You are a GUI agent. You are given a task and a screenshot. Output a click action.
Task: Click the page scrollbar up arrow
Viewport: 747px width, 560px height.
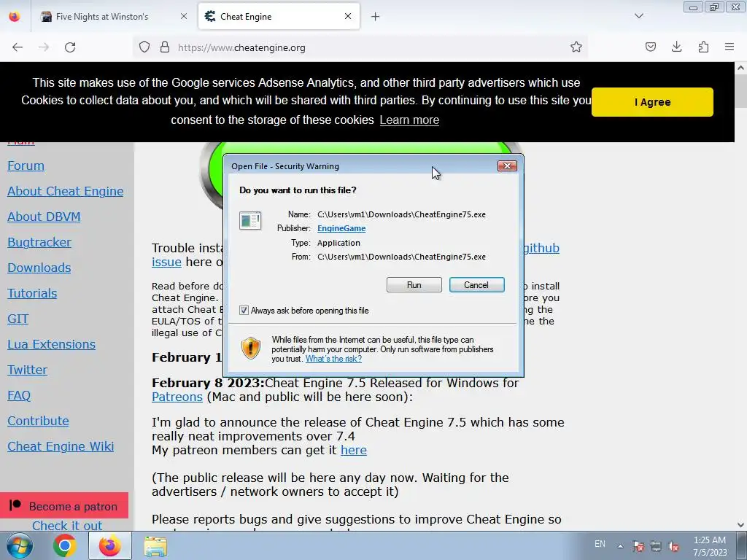[741, 68]
